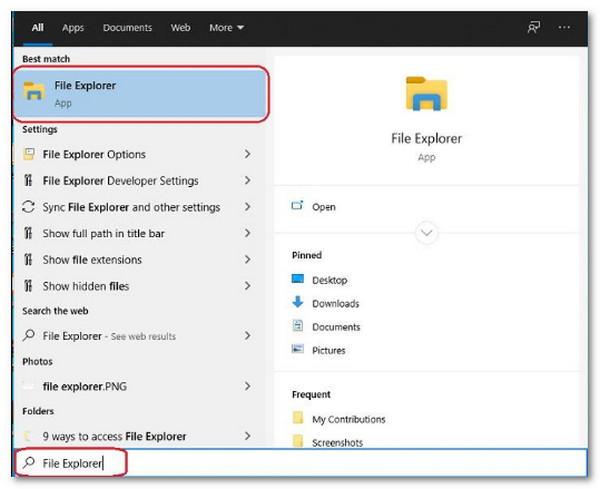The image size is (600, 489).
Task: Click the Downloads arrow icon
Action: [298, 302]
